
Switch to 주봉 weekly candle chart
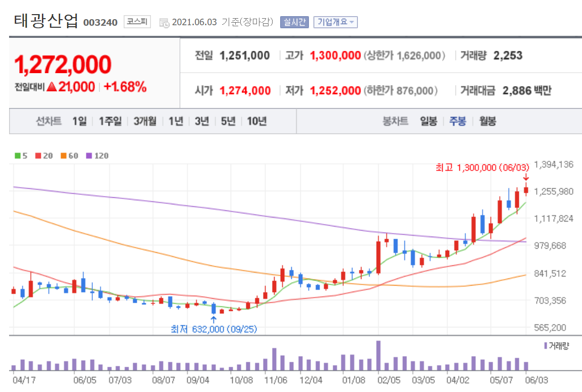(x=458, y=121)
